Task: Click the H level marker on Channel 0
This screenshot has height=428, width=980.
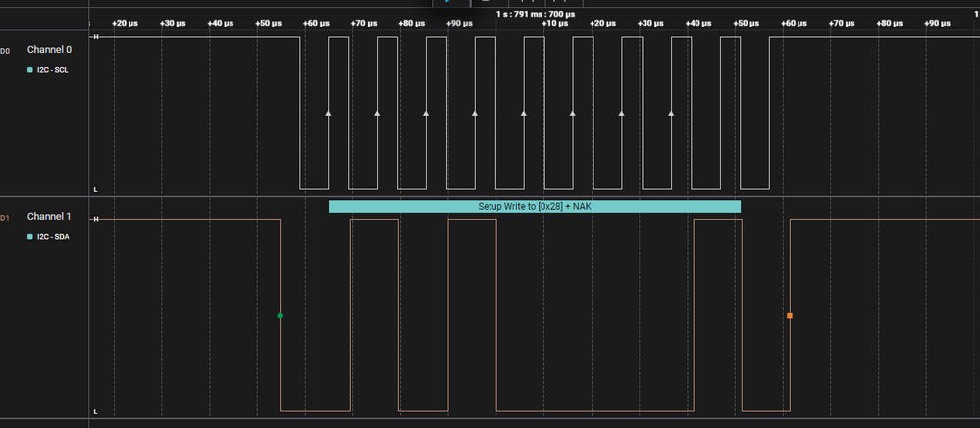Action: click(x=95, y=36)
